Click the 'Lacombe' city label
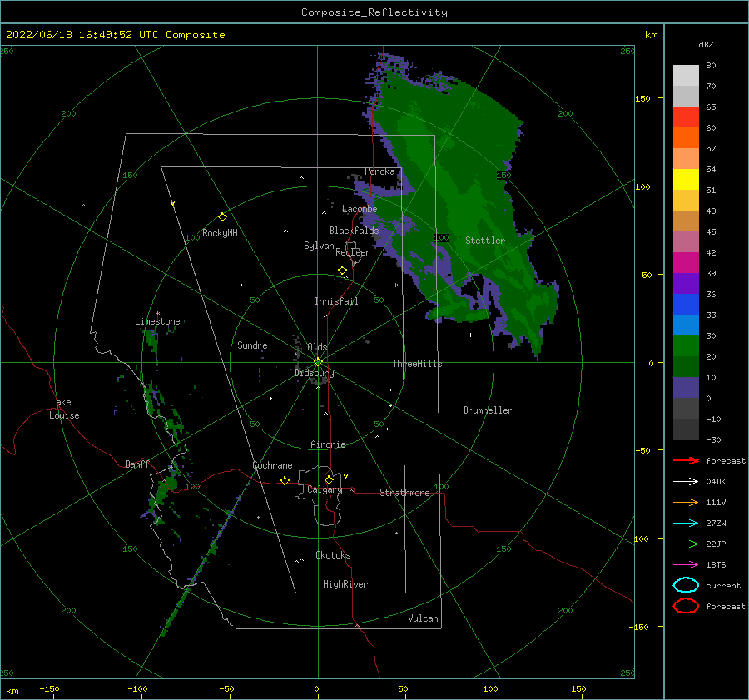Viewport: 749px width, 700px height. click(360, 209)
